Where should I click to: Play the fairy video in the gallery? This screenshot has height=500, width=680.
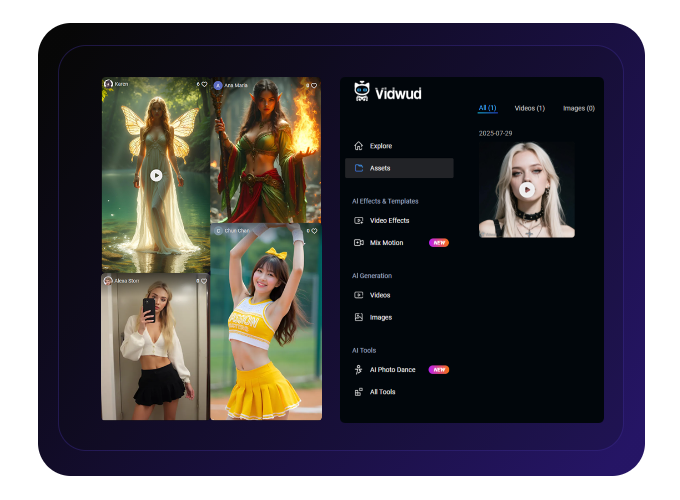pyautogui.click(x=156, y=175)
